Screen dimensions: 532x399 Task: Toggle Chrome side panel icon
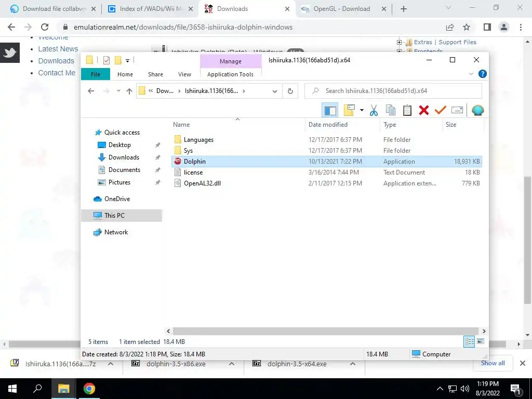pyautogui.click(x=487, y=27)
